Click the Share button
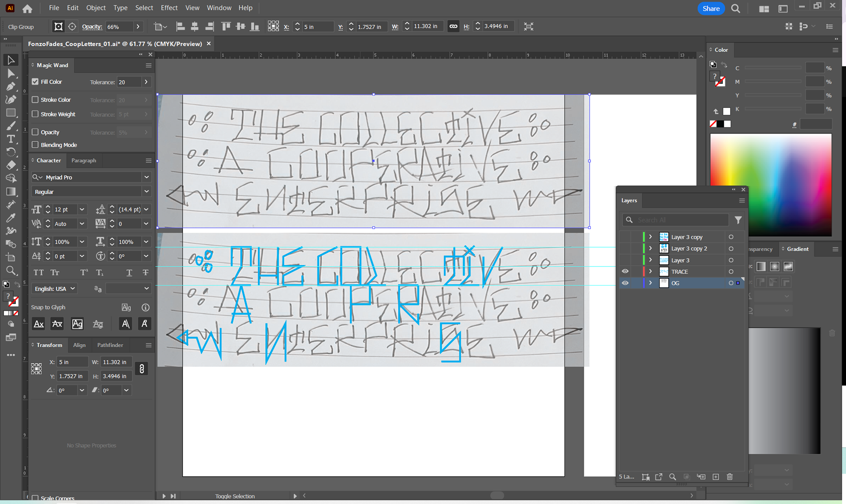The height and width of the screenshot is (504, 846). point(711,8)
